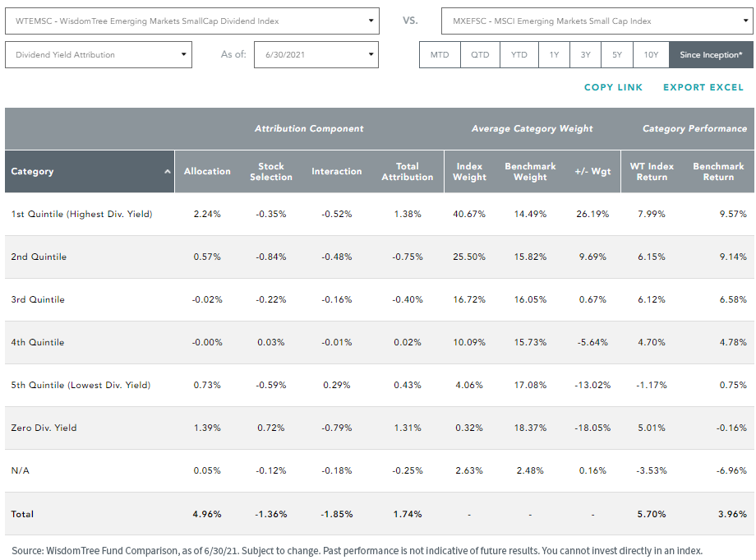
Task: Sort by the WT Index Return header
Action: click(x=652, y=172)
